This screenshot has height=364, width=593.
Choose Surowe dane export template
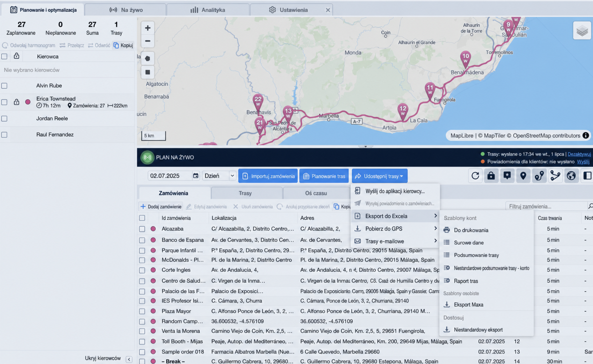tap(486, 243)
